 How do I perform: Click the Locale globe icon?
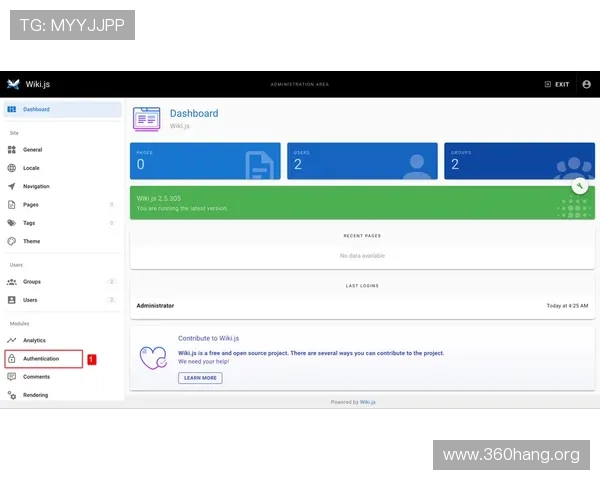coord(12,168)
